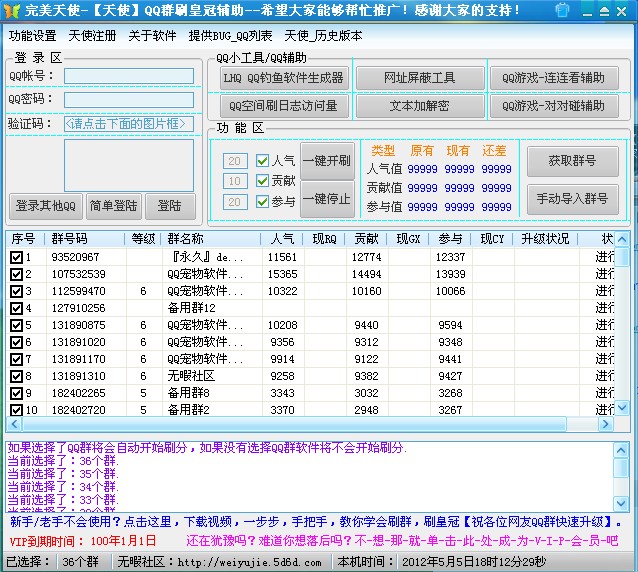Open LHQ QQ钓鱼软件生成器 tool
The height and width of the screenshot is (572, 638).
pos(284,78)
